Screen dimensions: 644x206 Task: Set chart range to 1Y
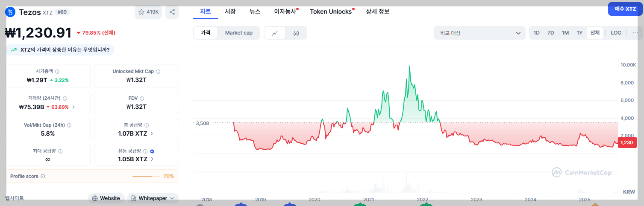pos(579,33)
